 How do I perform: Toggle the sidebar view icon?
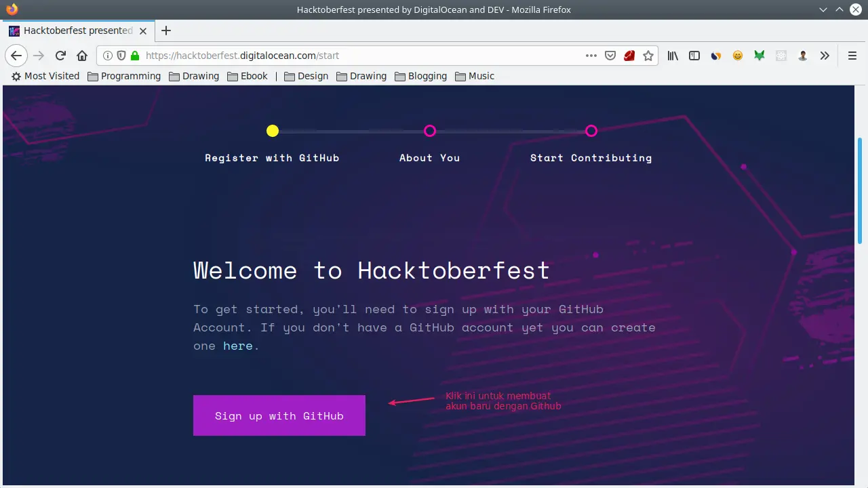(694, 56)
